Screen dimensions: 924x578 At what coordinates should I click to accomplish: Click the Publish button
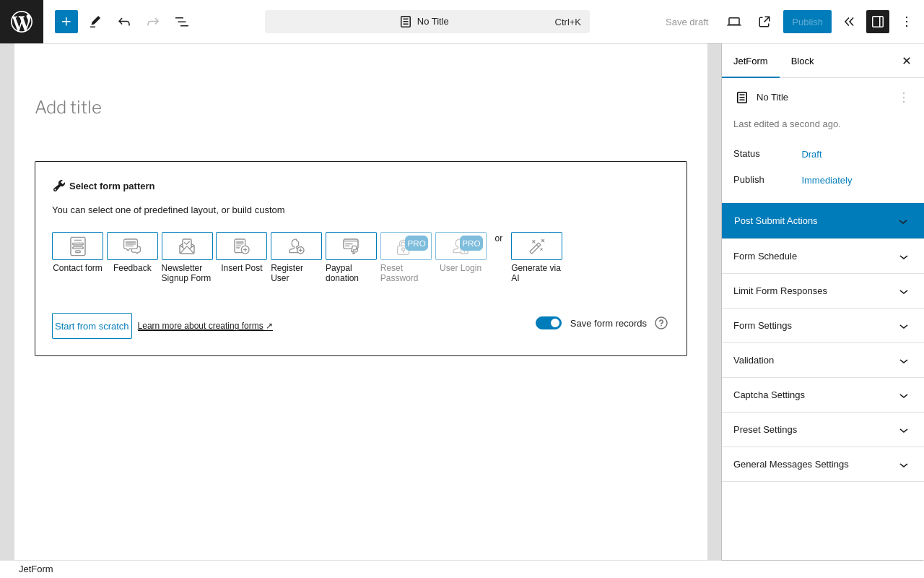click(807, 22)
